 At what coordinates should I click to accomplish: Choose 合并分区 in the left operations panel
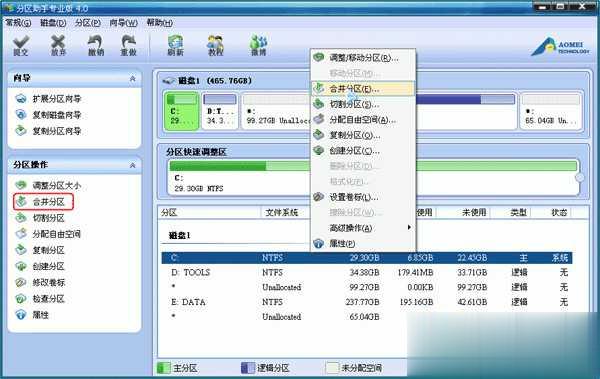click(43, 202)
